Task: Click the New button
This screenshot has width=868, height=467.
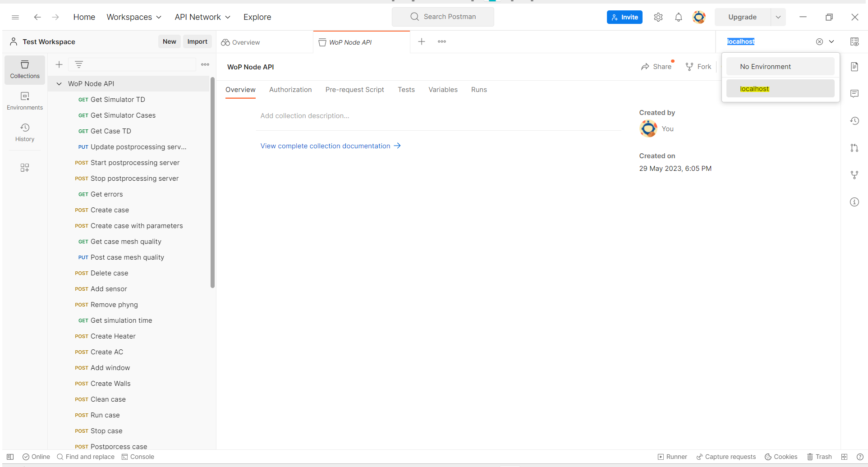Action: click(170, 41)
